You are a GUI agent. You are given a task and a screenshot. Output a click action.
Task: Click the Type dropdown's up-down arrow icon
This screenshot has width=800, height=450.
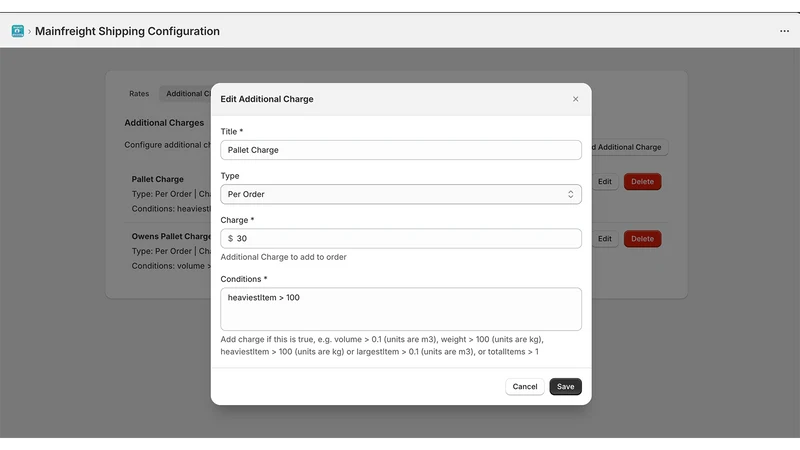[570, 194]
